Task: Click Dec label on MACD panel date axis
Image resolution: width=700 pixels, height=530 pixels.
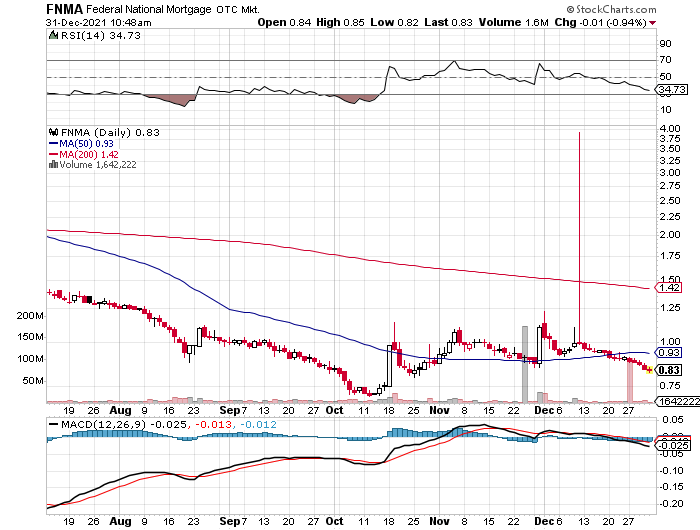Action: click(545, 521)
